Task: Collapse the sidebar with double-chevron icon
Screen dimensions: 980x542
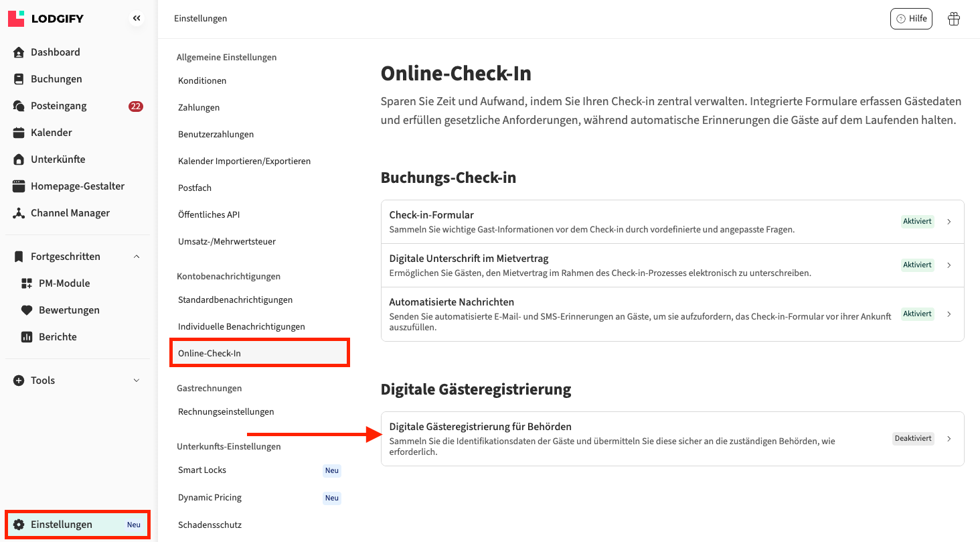Action: pos(137,19)
